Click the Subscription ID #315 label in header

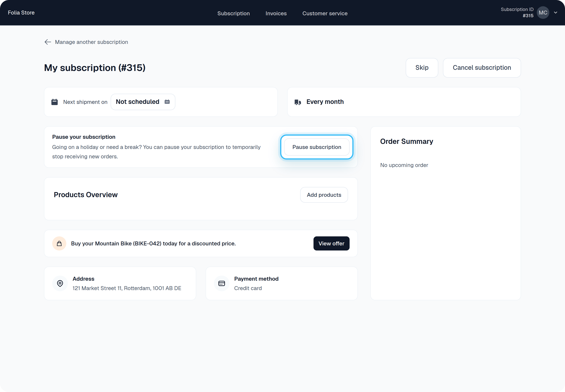coord(517,13)
